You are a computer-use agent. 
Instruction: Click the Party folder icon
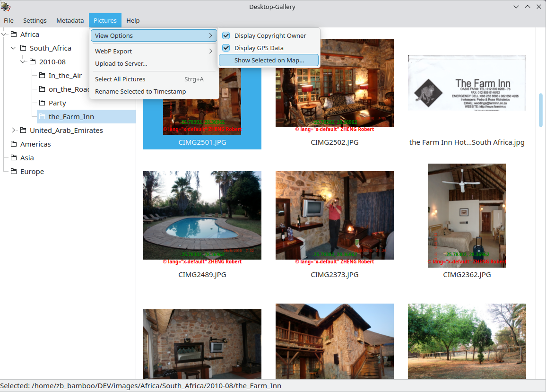pos(42,103)
